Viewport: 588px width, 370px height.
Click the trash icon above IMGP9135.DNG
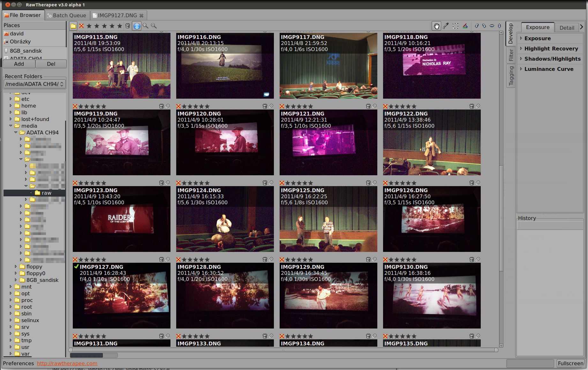point(472,336)
